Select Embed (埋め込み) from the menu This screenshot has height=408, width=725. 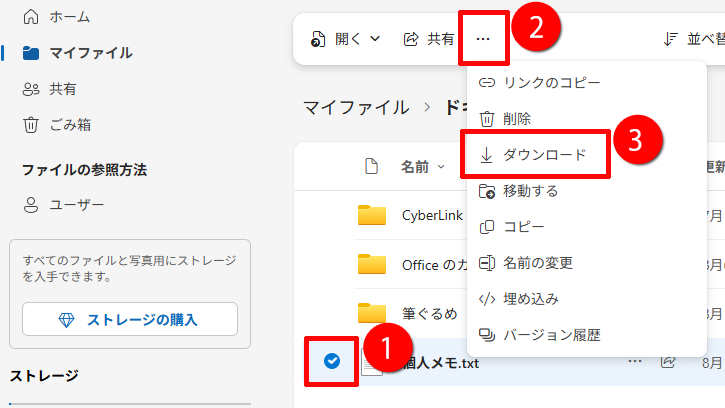click(x=518, y=299)
